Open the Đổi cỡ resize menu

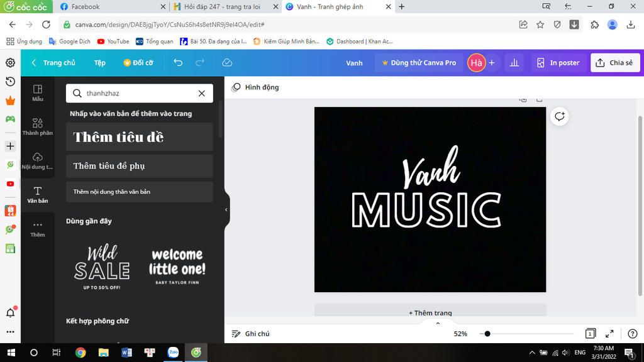[138, 63]
